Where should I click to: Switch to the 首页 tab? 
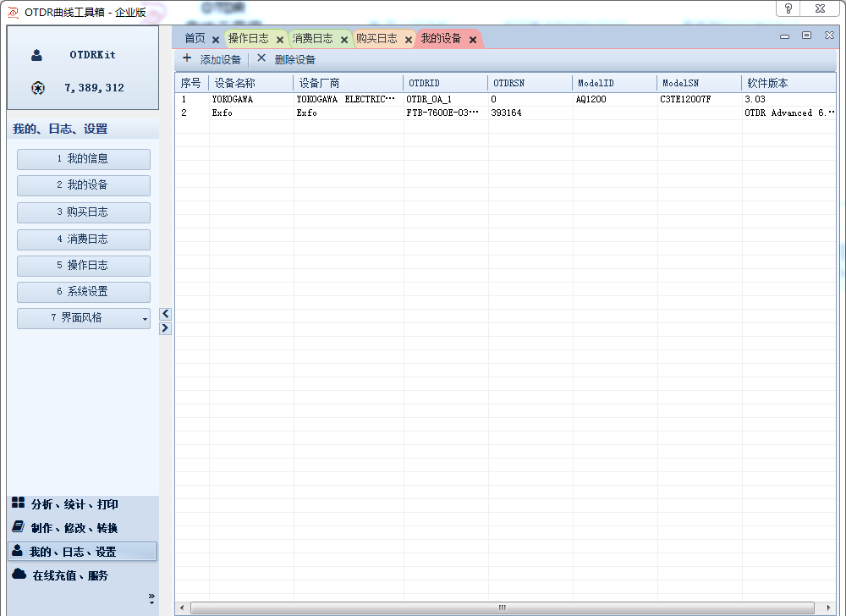click(x=195, y=39)
